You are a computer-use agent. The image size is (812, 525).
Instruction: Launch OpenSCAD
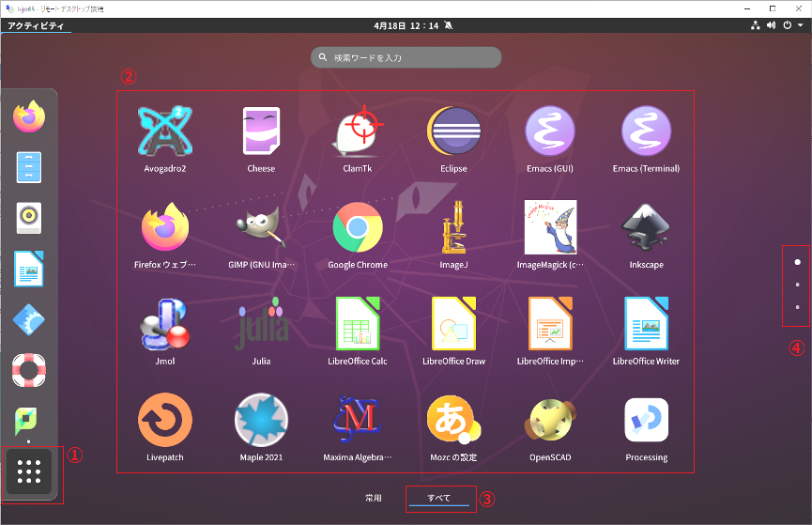[550, 420]
